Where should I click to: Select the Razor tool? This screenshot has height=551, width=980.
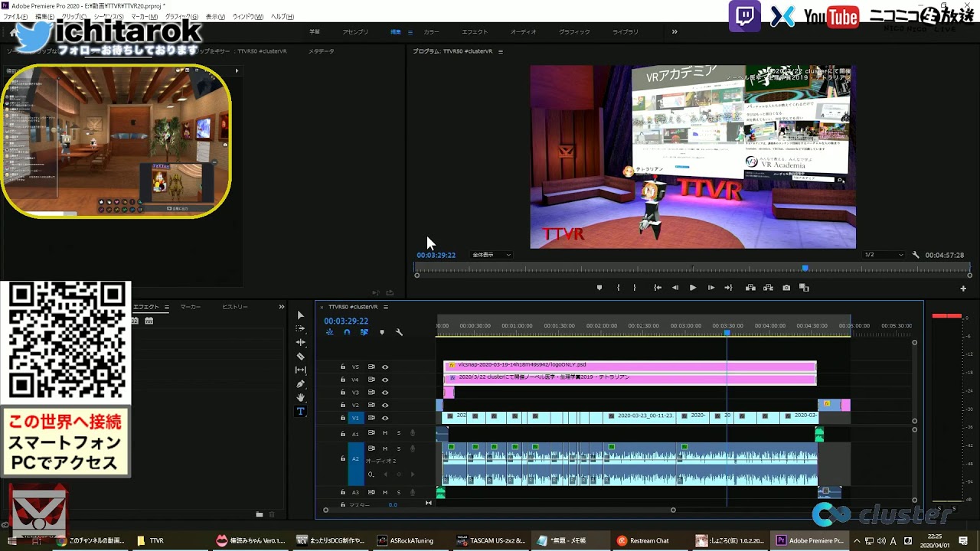pos(300,356)
